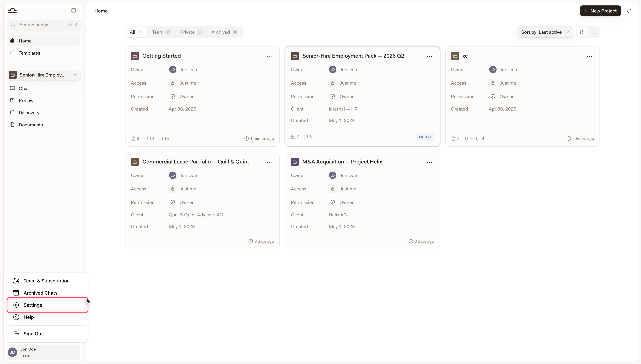
Task: Choose Sign Out from the menu
Action: (48, 334)
